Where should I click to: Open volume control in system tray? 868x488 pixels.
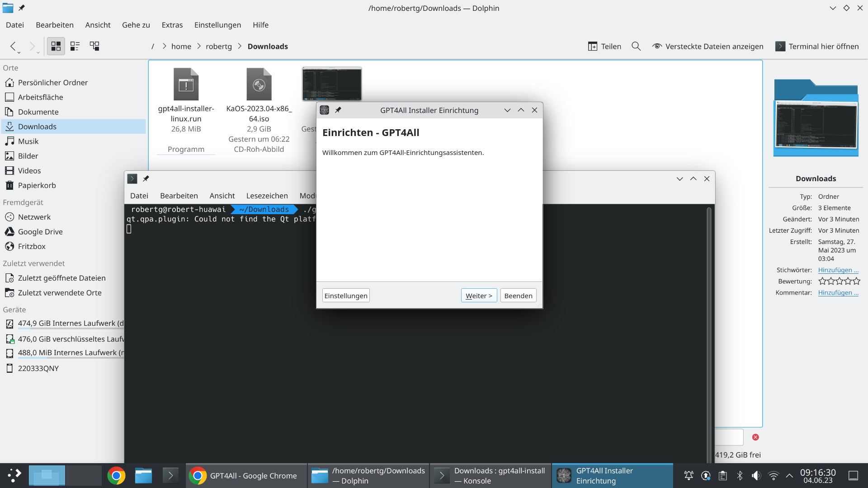click(x=756, y=475)
